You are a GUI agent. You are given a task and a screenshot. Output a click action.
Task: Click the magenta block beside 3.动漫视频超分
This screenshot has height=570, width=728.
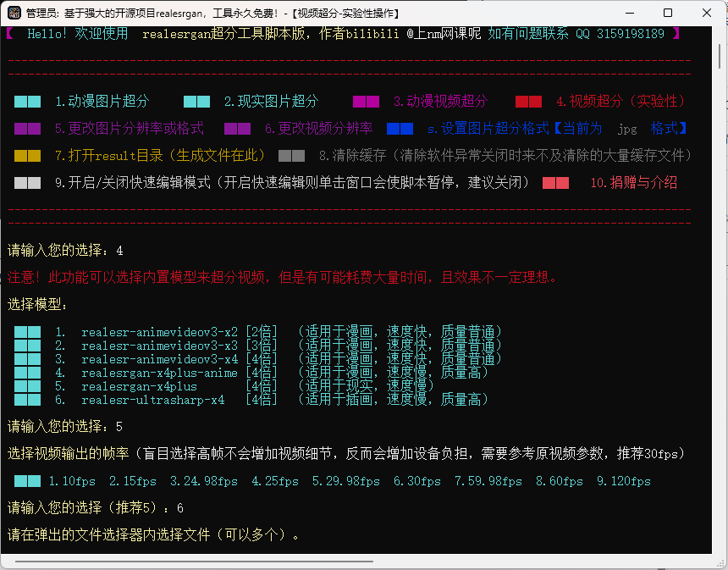[x=366, y=102]
